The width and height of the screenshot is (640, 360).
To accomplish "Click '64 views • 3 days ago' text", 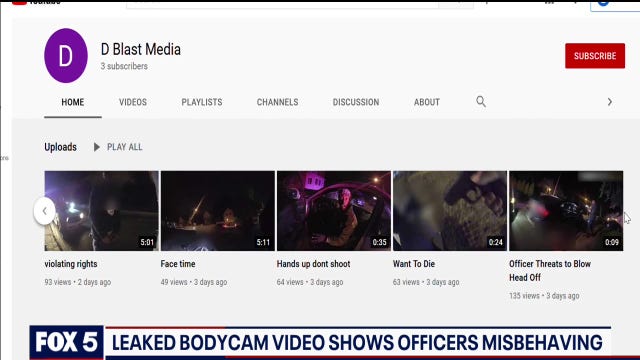I will 310,282.
